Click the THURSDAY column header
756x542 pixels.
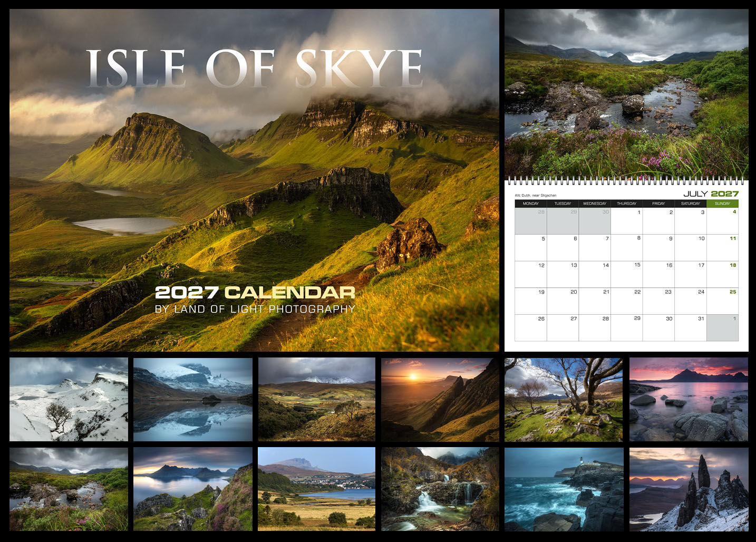(x=627, y=204)
